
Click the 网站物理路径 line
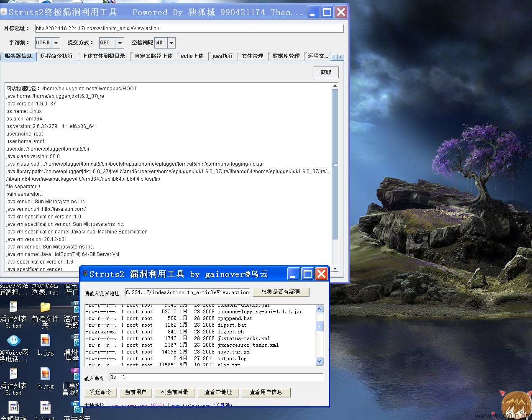[x=72, y=89]
